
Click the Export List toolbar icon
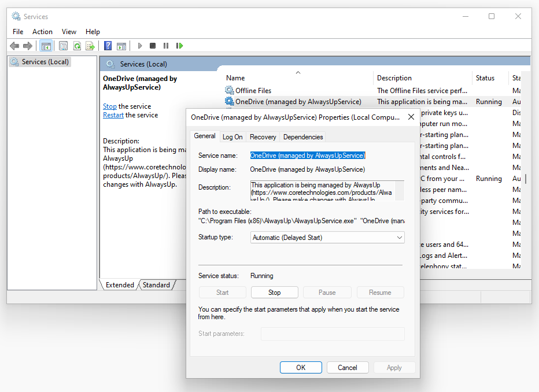pos(90,46)
